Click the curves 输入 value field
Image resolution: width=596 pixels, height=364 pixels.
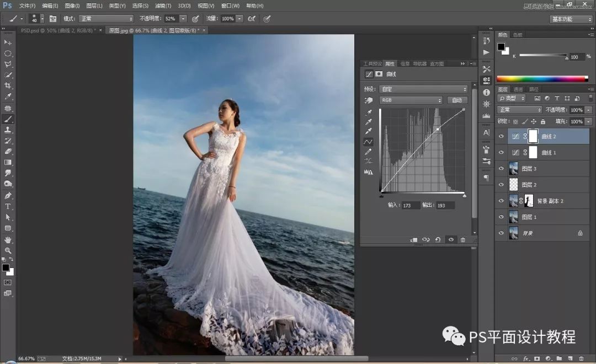[x=411, y=205]
